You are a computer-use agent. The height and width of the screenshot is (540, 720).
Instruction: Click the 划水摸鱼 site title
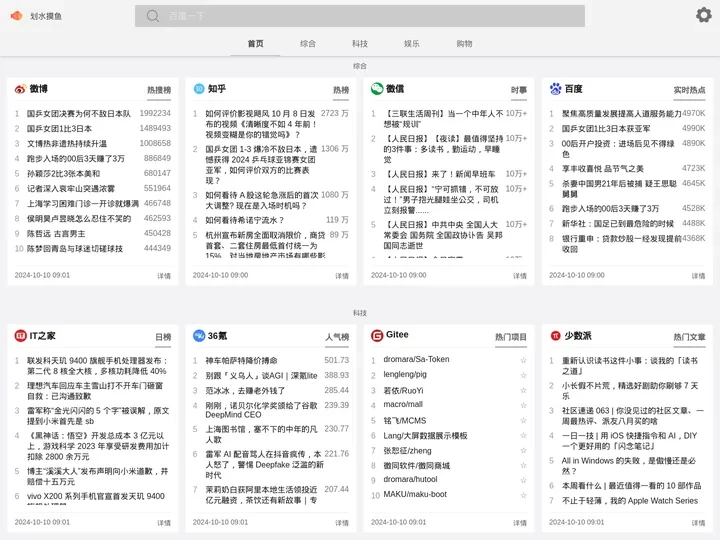click(46, 16)
